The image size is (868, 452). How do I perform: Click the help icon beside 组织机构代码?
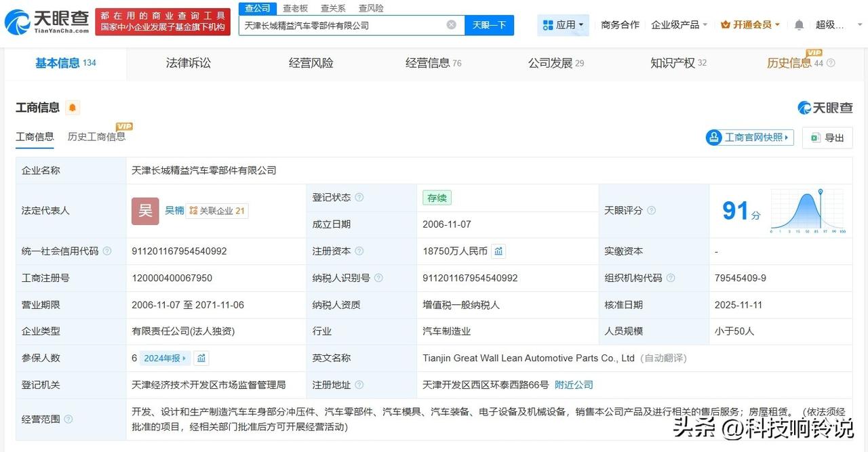point(670,278)
